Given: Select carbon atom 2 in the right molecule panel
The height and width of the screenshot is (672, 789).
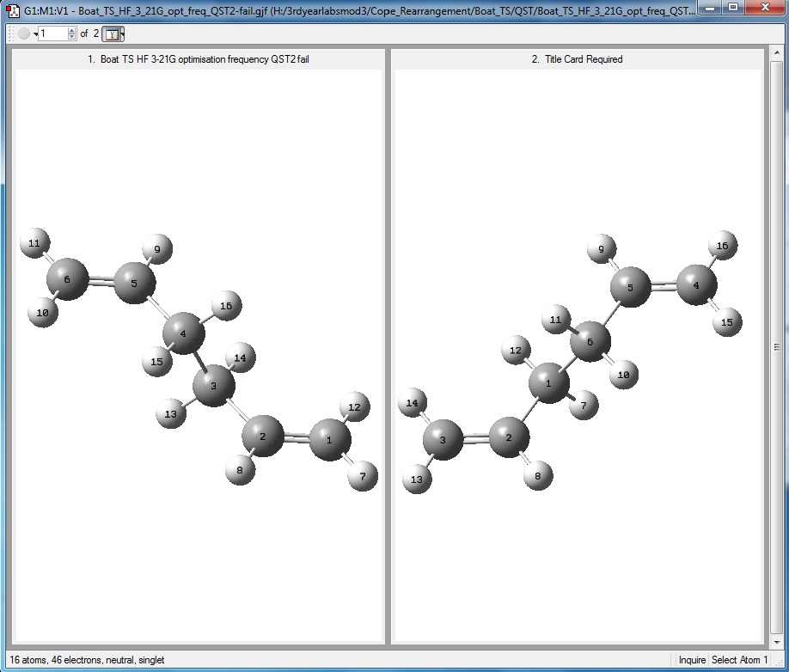Looking at the screenshot, I should tap(509, 437).
